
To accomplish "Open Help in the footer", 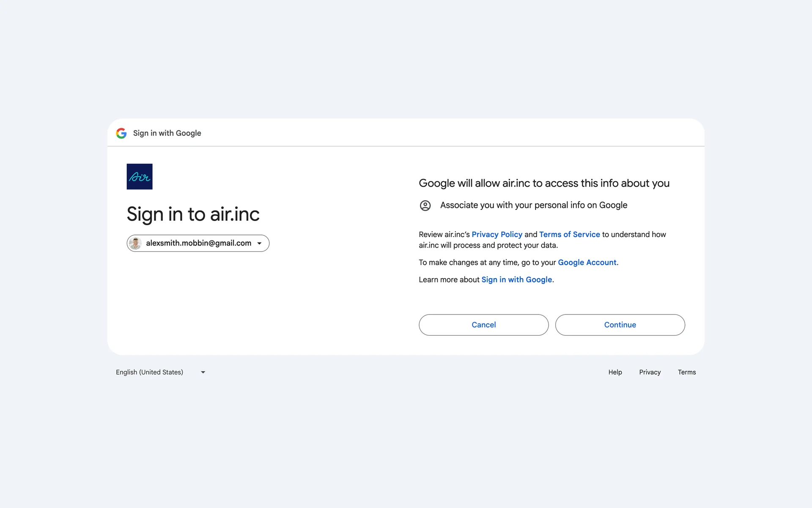I will tap(615, 373).
